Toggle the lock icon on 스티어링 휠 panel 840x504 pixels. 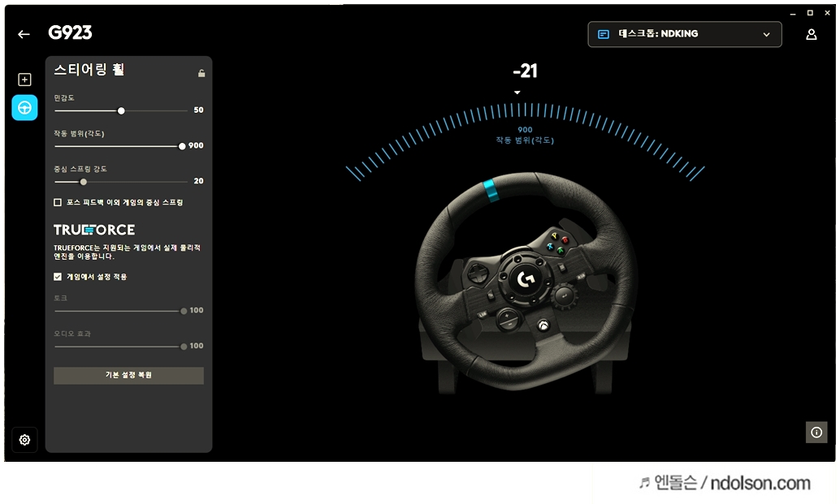201,73
